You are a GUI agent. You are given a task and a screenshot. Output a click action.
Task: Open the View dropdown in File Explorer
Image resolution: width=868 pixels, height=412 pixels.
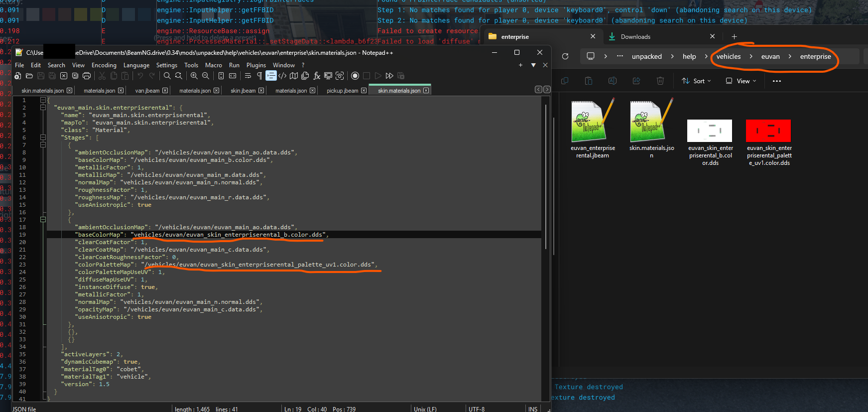point(741,81)
